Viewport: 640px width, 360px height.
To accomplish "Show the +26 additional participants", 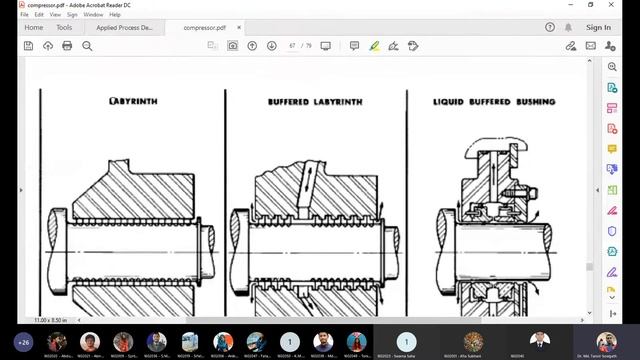I will coord(24,342).
